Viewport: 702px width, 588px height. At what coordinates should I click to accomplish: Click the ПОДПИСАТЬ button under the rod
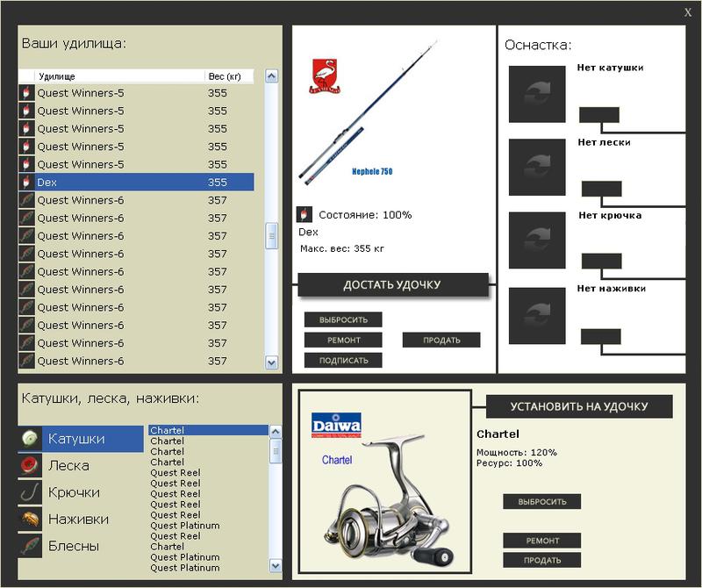[x=343, y=361]
